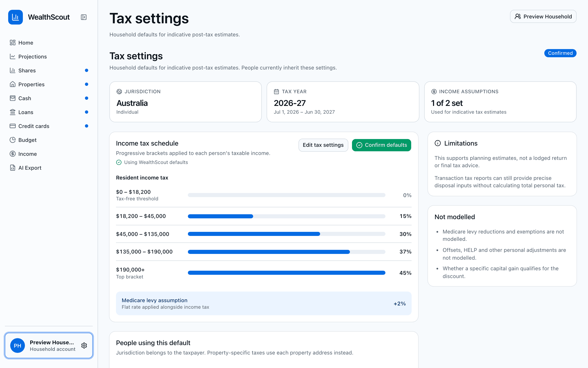Click the Budget pie chart icon
The image size is (588, 368).
[13, 140]
